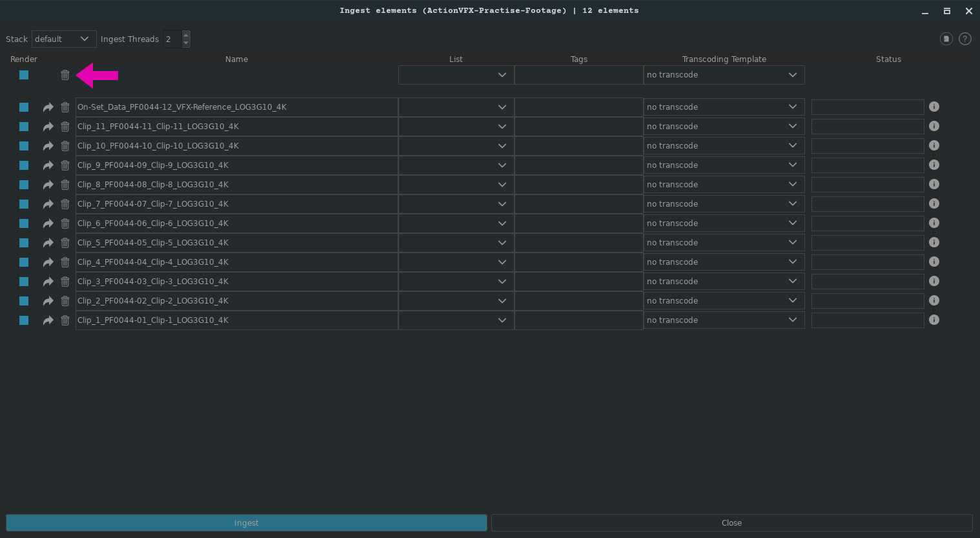The height and width of the screenshot is (538, 980).
Task: Toggle render checkbox for Clip_10 row
Action: [x=24, y=146]
